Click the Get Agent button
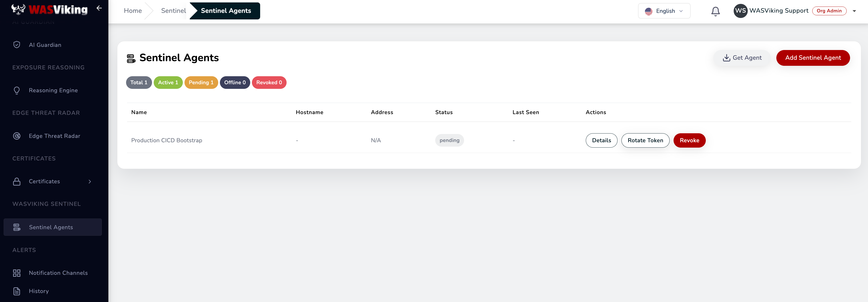The width and height of the screenshot is (868, 302). coord(742,58)
